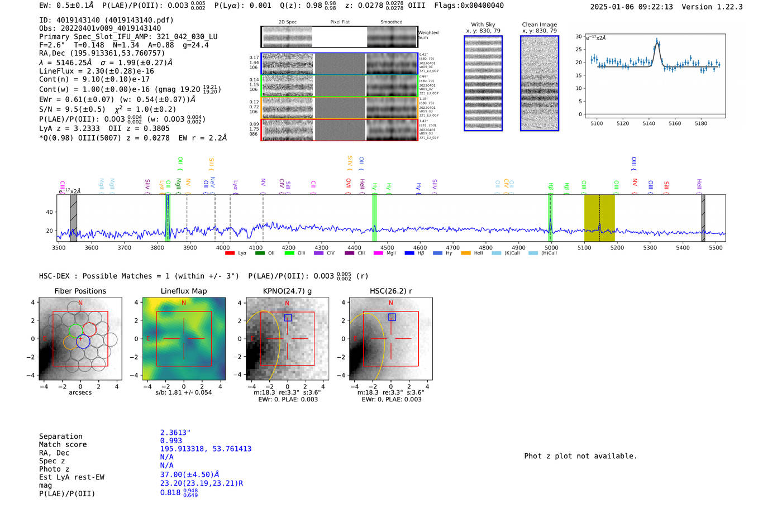
Task: Click the blue fiber circle in Fiber Positions
Action: coord(83,342)
